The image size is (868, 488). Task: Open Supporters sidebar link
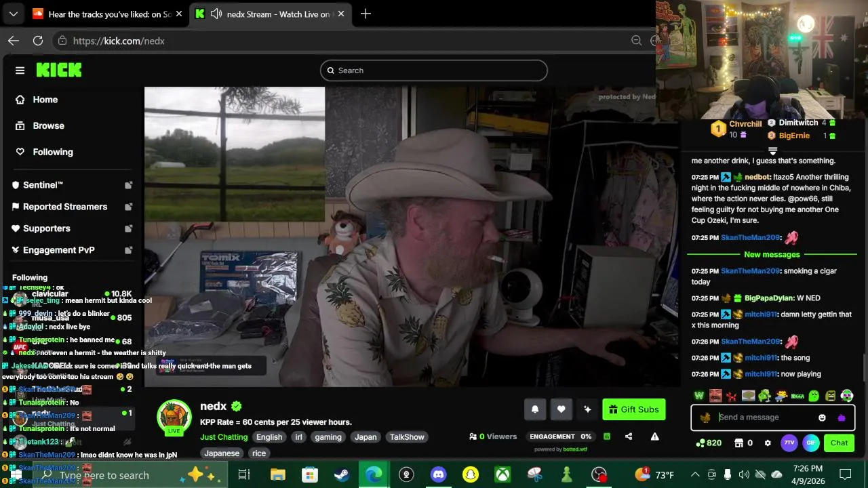[x=47, y=228]
